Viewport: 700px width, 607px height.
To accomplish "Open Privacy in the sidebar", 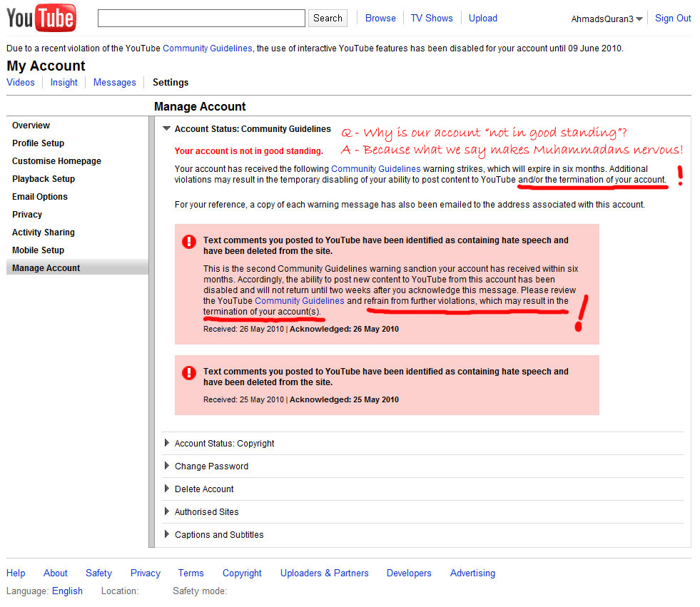I will pos(27,215).
